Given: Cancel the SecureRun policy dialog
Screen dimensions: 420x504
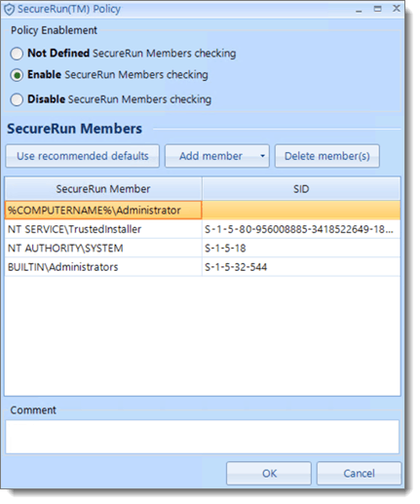Looking at the screenshot, I should [359, 474].
